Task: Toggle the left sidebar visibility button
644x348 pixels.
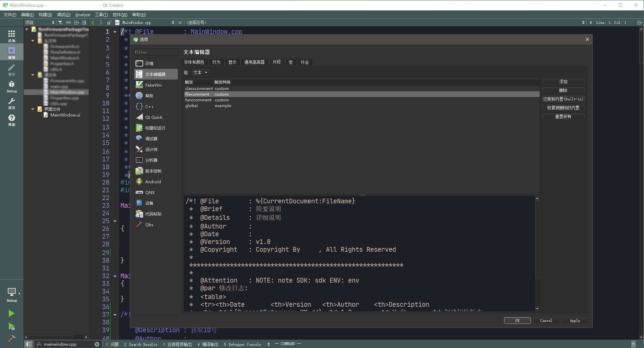Action: pyautogui.click(x=29, y=344)
